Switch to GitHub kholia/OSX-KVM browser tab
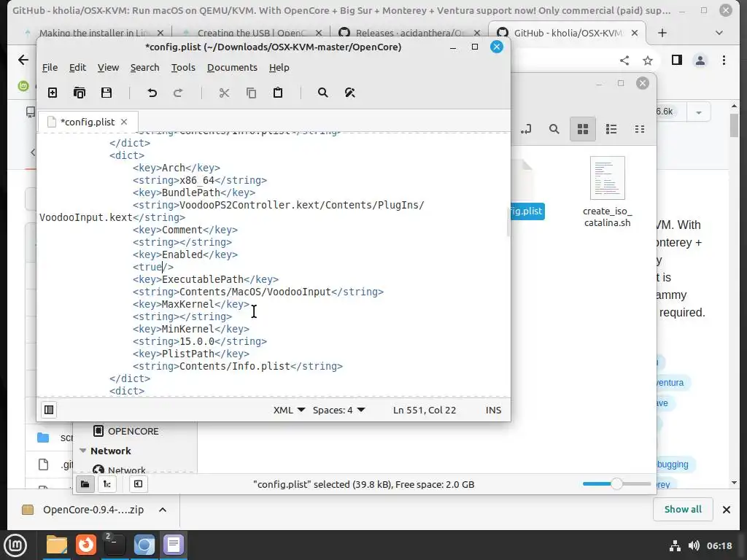The height and width of the screenshot is (560, 747). 567,33
